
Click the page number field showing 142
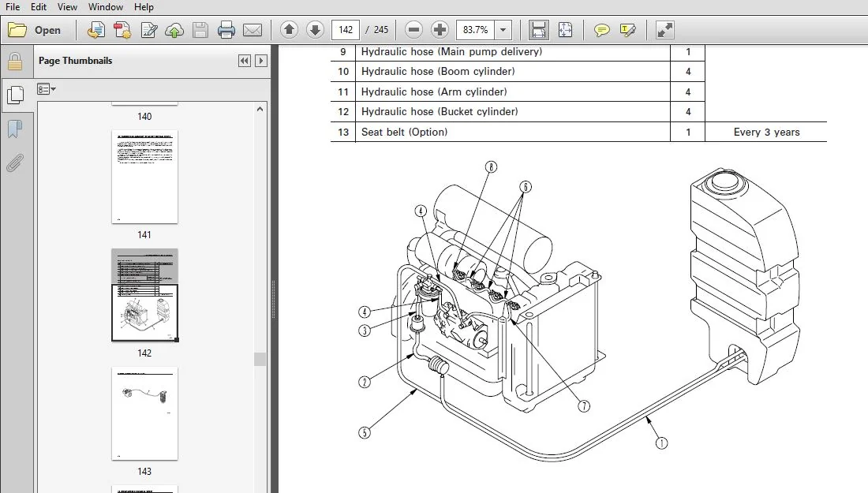coord(346,30)
